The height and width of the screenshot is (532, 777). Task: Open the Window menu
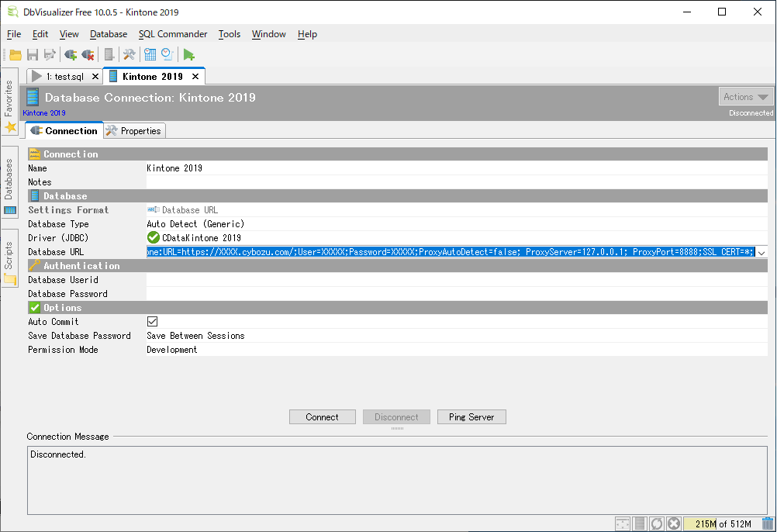pos(268,34)
